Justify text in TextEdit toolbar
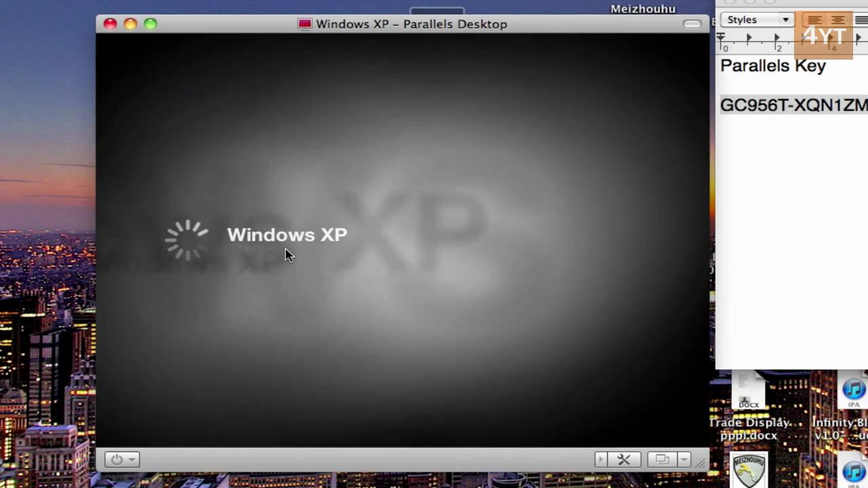This screenshot has height=488, width=868. click(860, 20)
